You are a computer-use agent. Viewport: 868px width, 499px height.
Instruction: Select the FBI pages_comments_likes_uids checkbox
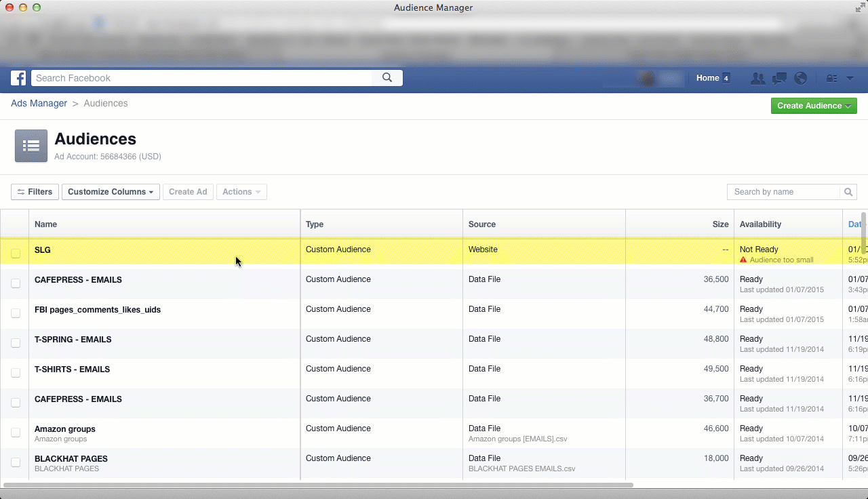[x=16, y=313]
